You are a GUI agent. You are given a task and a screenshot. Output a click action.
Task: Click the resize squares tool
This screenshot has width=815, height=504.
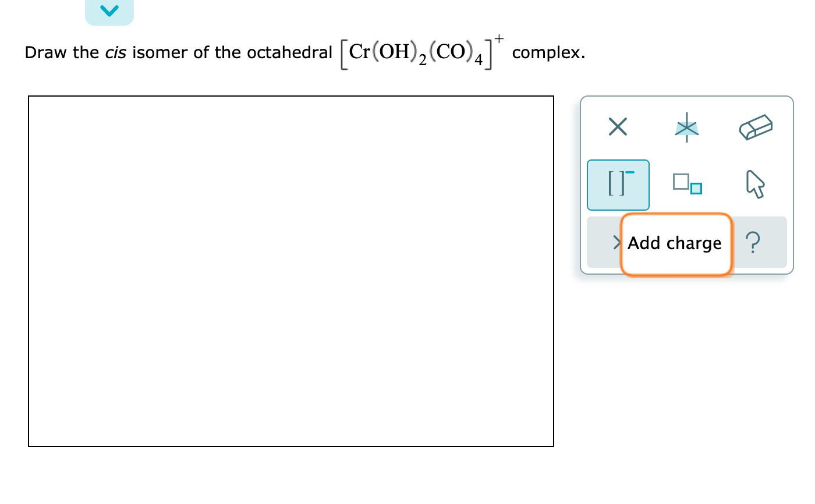(687, 184)
